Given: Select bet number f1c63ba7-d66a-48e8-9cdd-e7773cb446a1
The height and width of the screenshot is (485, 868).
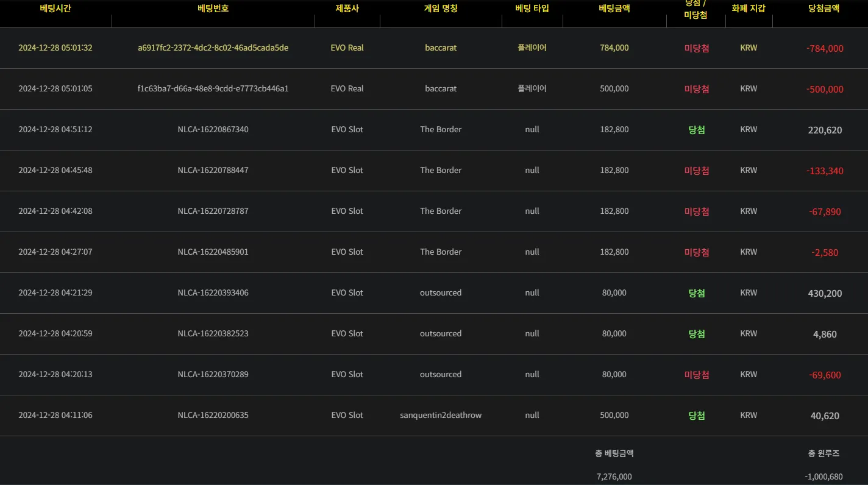Looking at the screenshot, I should click(213, 88).
